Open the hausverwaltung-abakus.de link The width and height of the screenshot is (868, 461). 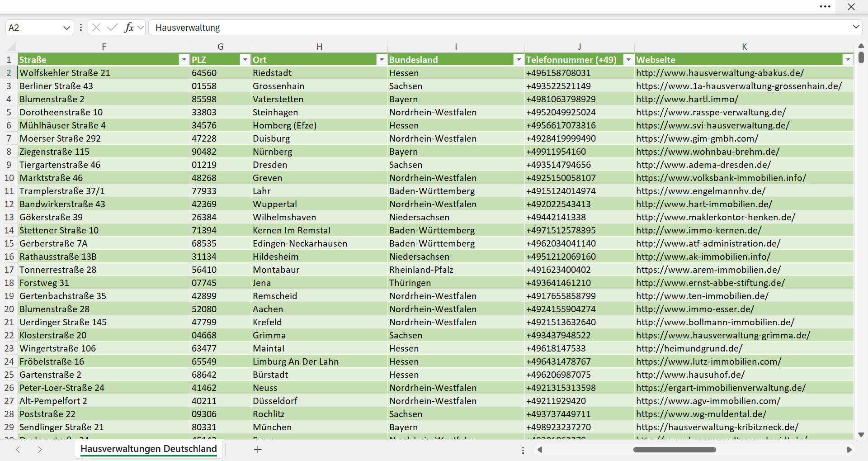720,73
